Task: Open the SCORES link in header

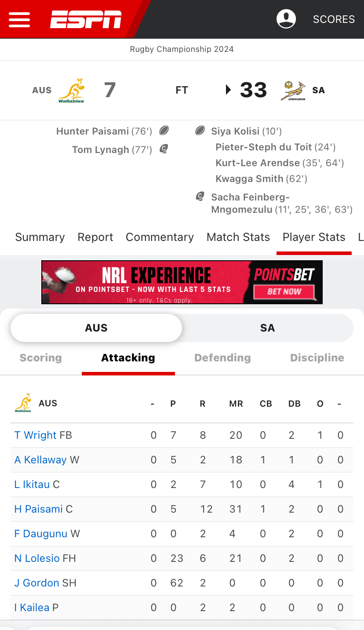Action: click(x=334, y=19)
